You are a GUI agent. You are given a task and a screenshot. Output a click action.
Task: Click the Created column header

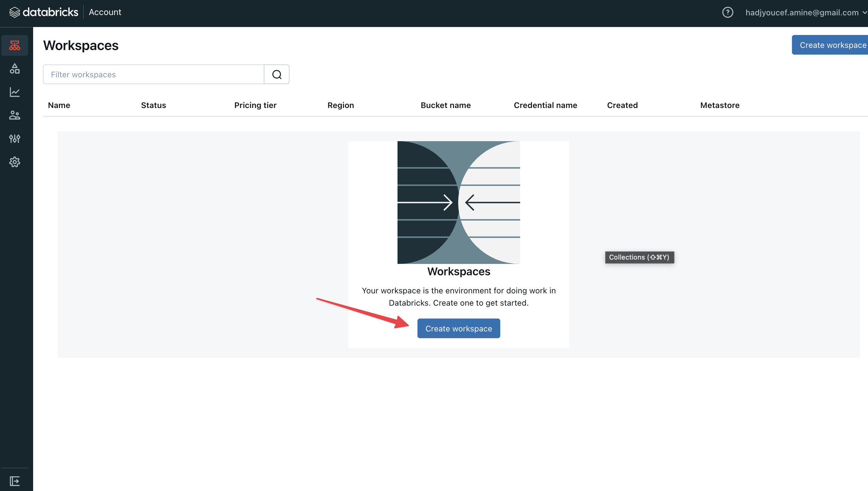(622, 105)
